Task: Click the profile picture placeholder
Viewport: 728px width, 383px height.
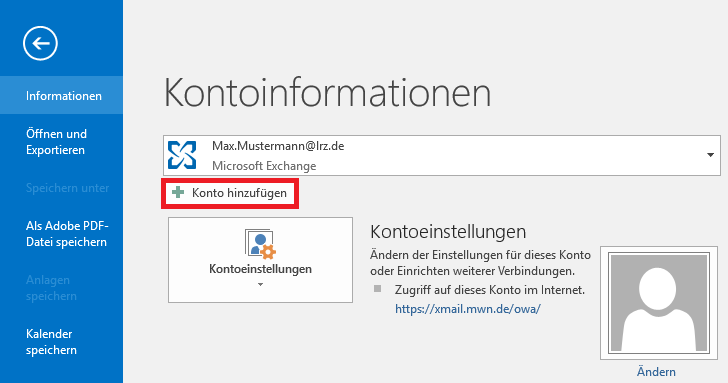Action: point(659,303)
